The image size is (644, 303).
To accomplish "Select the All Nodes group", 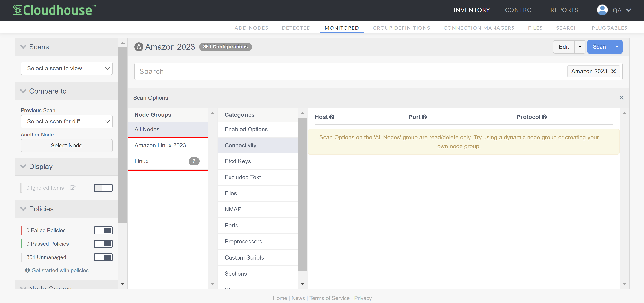I will click(168, 129).
